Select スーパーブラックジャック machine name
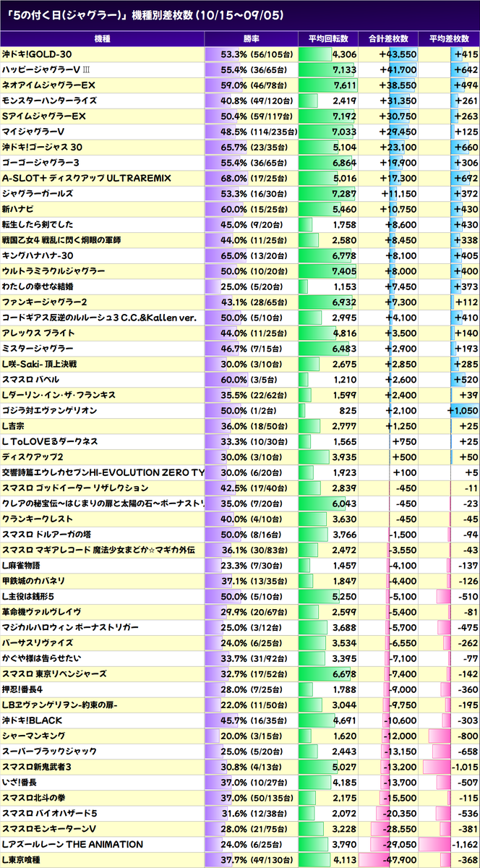 [48, 751]
